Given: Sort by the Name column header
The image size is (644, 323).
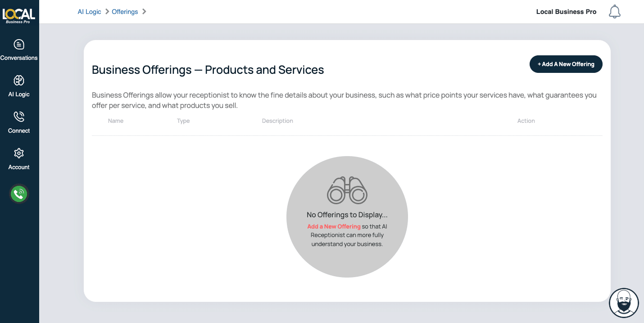Looking at the screenshot, I should point(116,121).
